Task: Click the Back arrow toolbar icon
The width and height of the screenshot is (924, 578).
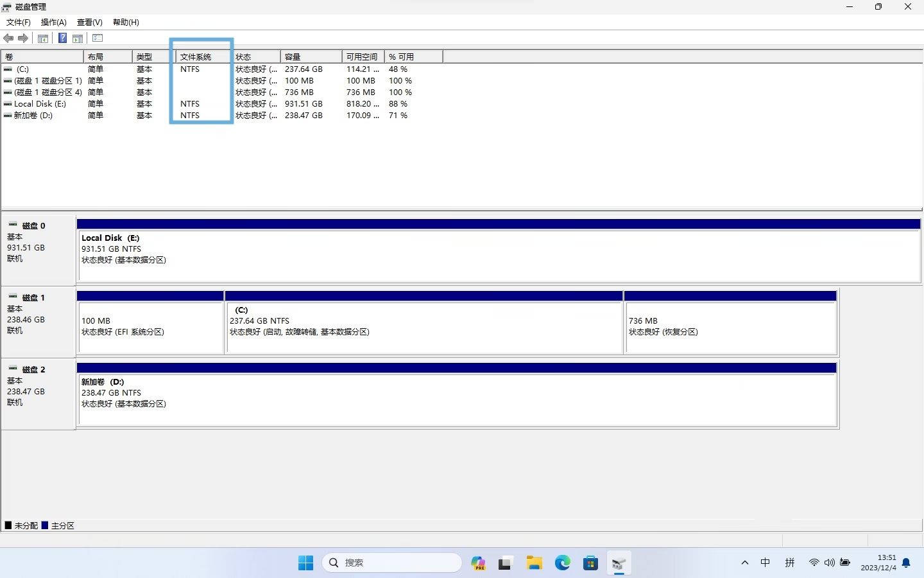Action: [x=8, y=39]
